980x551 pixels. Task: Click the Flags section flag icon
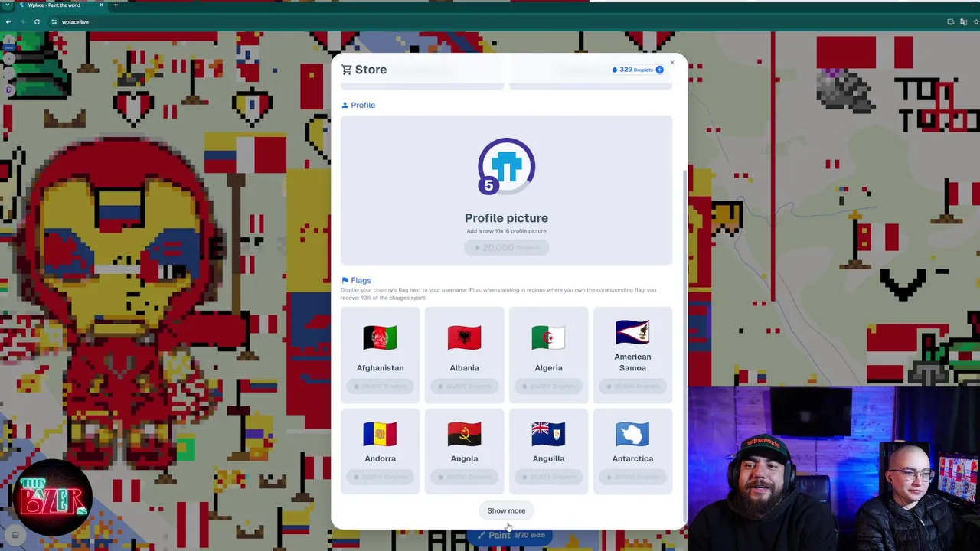345,280
